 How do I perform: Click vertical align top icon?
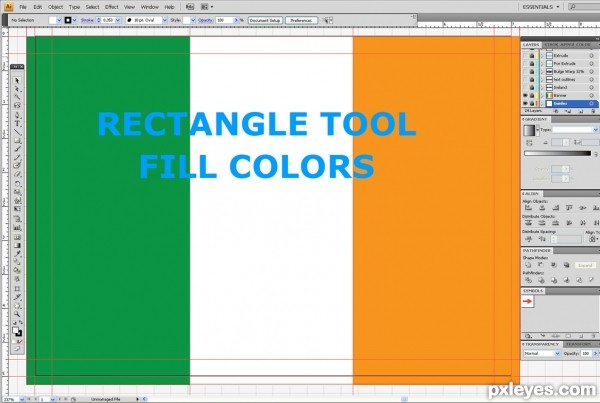click(569, 208)
